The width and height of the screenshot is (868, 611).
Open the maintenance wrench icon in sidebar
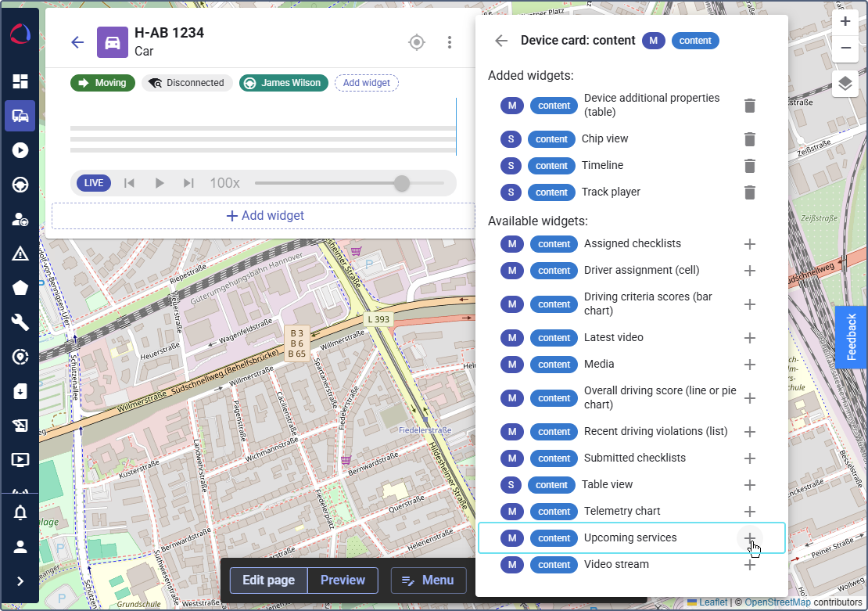pyautogui.click(x=20, y=322)
